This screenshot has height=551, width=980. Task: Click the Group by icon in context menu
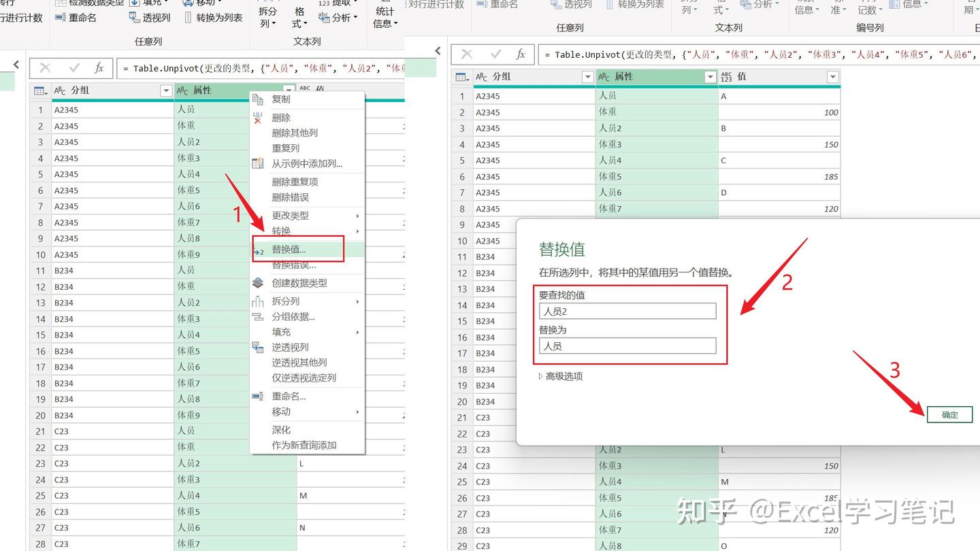pos(258,316)
